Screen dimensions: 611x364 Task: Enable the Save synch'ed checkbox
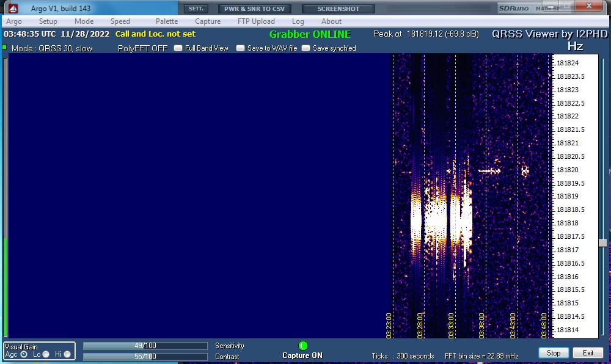point(306,48)
